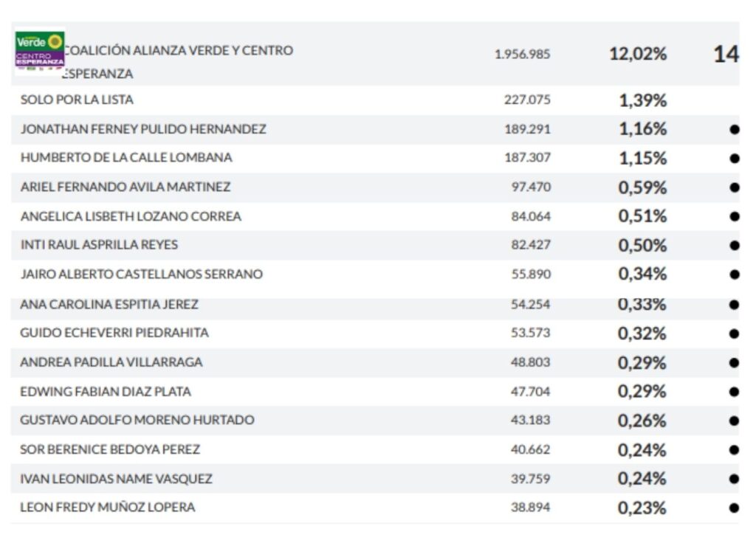Screen dimensions: 756x549
Task: Choose Guido Echeverri Piedrahita from the list
Action: click(x=114, y=333)
